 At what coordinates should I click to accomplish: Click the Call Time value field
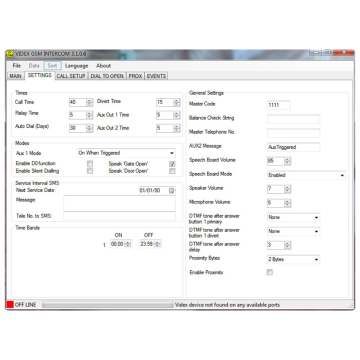point(78,102)
